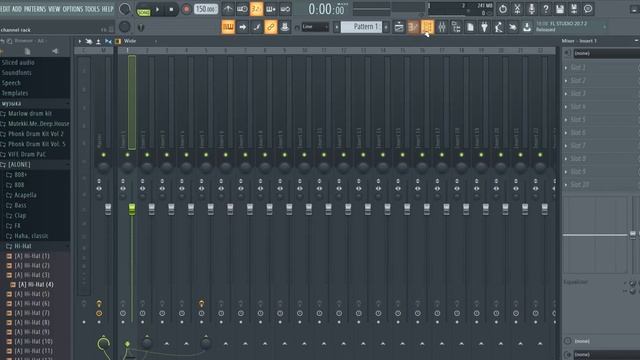Add new pattern with plus button
640x360 pixels.
(x=386, y=27)
